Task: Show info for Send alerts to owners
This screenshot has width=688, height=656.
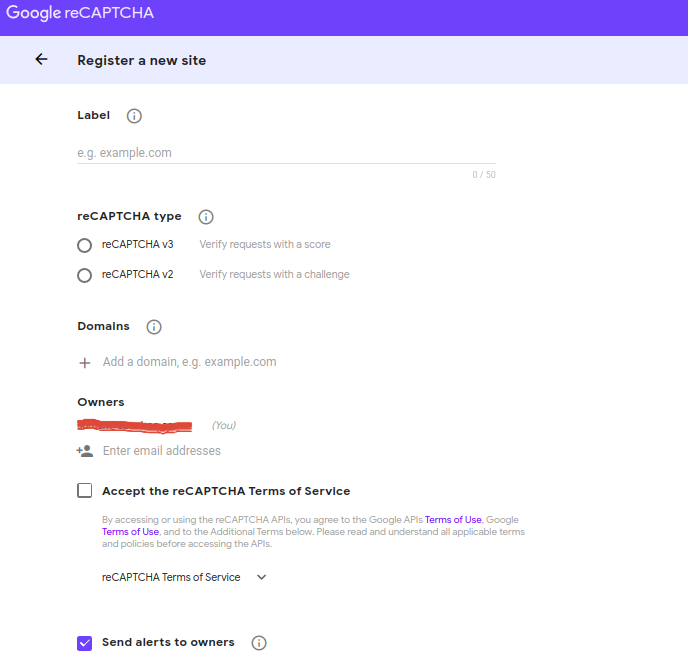Action: (259, 643)
